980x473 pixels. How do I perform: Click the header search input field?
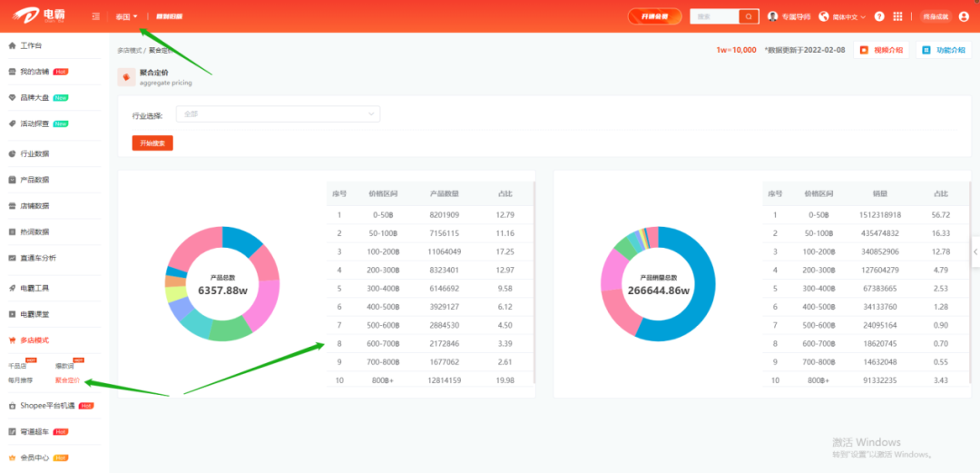(714, 16)
